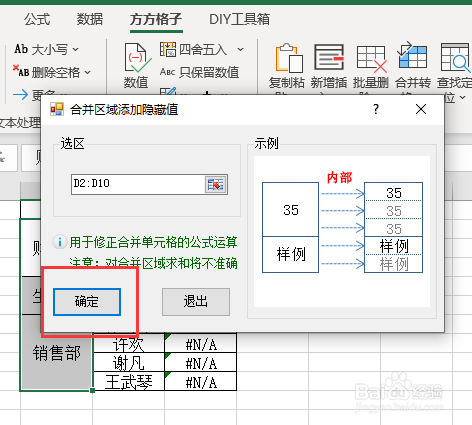Click the 删除空格 AB icon
This screenshot has height=425, width=472.
coord(21,71)
